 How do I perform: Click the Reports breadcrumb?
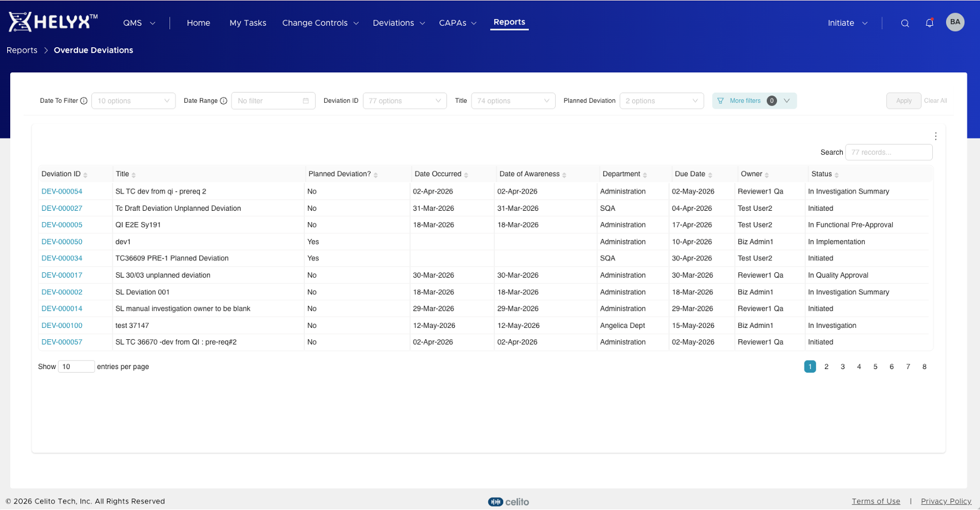(x=22, y=50)
